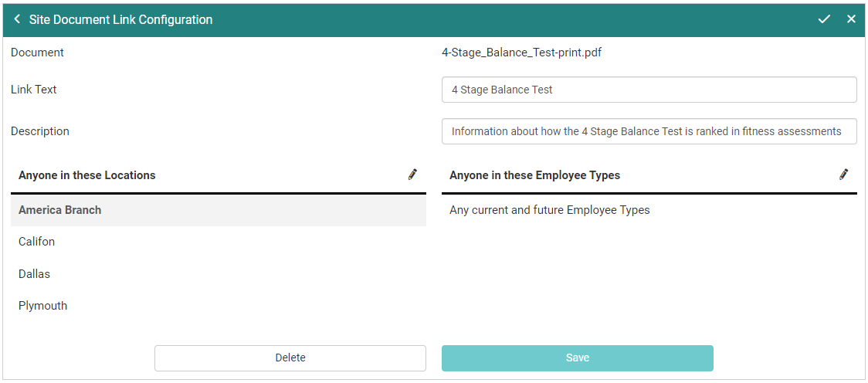Focus the Description text field

tap(649, 131)
